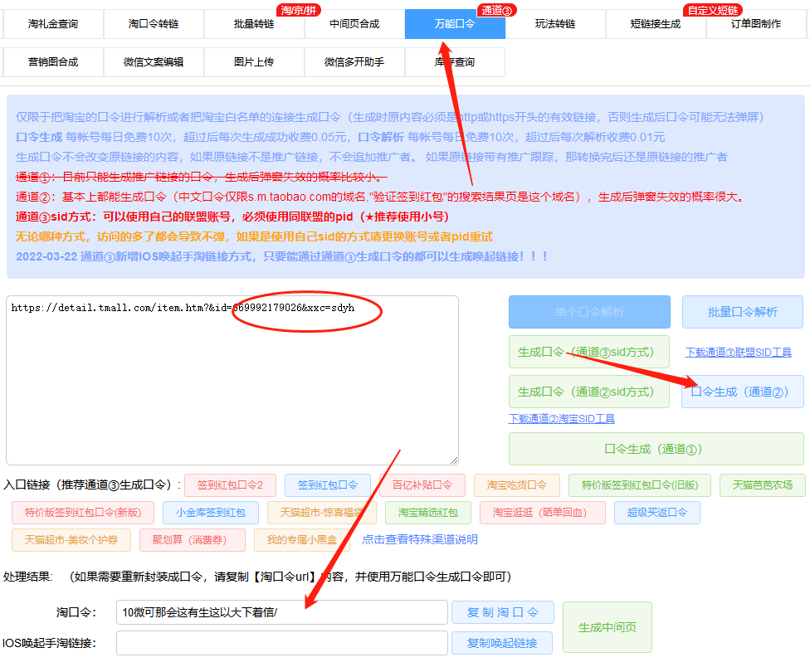Switch to the 微信多开助手 tab
The image size is (810, 672).
tap(354, 62)
